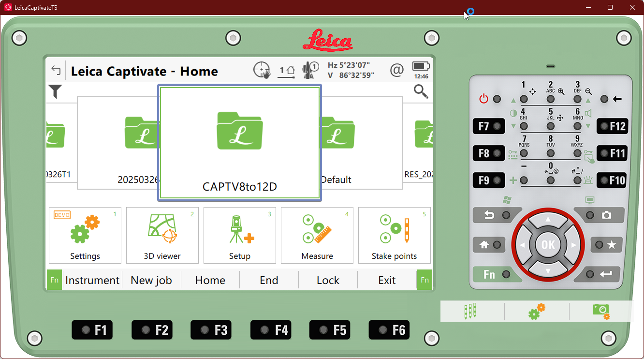This screenshot has width=644, height=359.
Task: Start the Measure app tile
Action: click(x=317, y=236)
